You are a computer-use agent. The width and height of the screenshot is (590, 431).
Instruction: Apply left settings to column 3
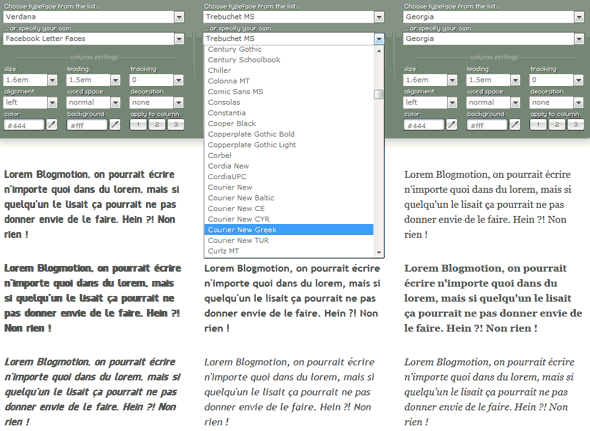(176, 125)
